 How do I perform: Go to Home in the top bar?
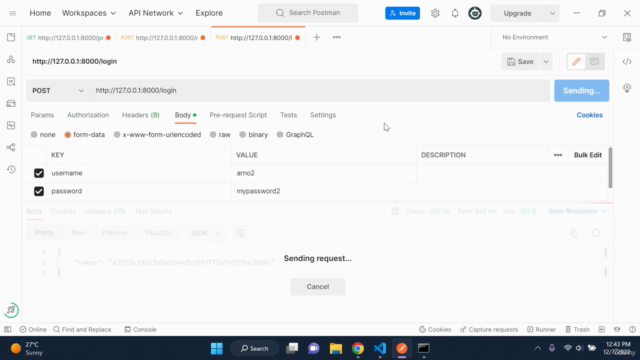40,13
